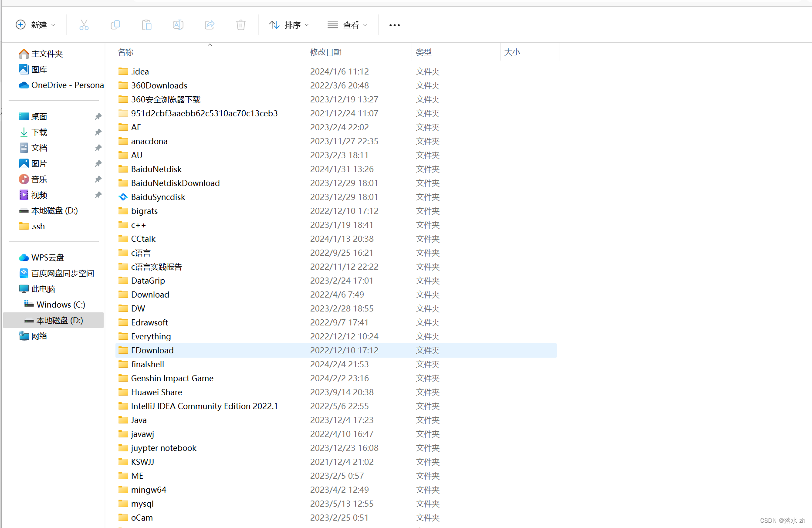812x528 pixels.
Task: Open the 查看 view dropdown
Action: coord(347,25)
